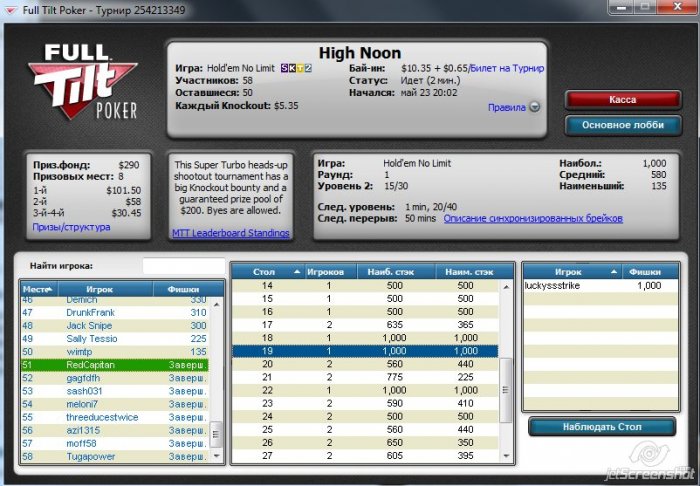This screenshot has height=486, width=700.
Task: Sort players list by Фишки column
Action: coord(188,289)
